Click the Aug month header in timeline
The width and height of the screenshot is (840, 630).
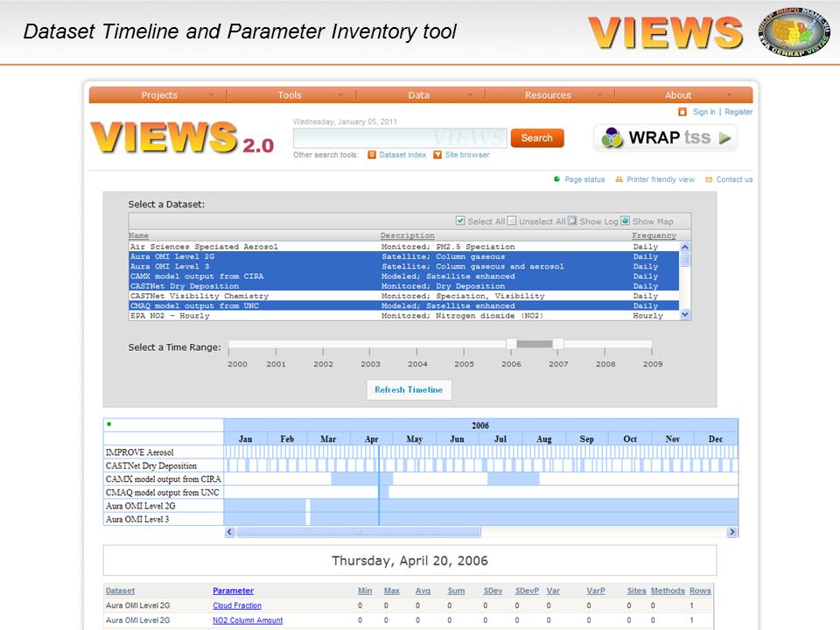[x=543, y=438]
